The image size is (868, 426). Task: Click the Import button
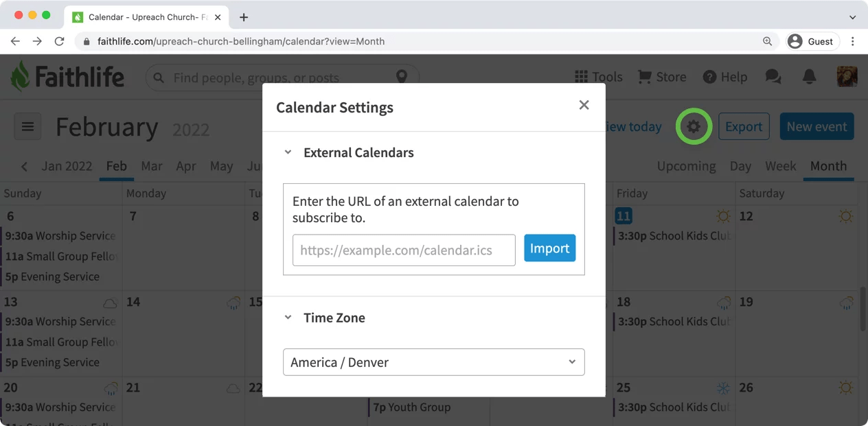click(549, 248)
